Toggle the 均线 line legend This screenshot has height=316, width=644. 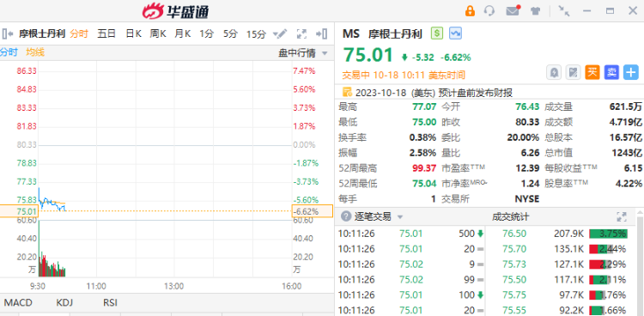35,52
